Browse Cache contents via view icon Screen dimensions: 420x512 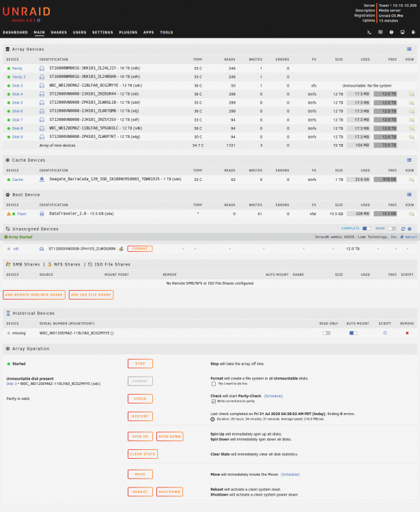click(x=411, y=180)
